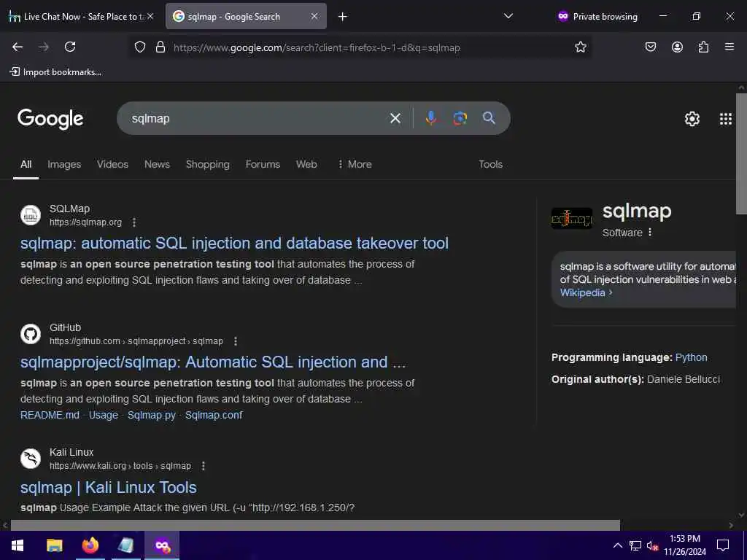Viewport: 747px width, 560px height.
Task: Open the Firefox application menu
Action: pyautogui.click(x=729, y=47)
